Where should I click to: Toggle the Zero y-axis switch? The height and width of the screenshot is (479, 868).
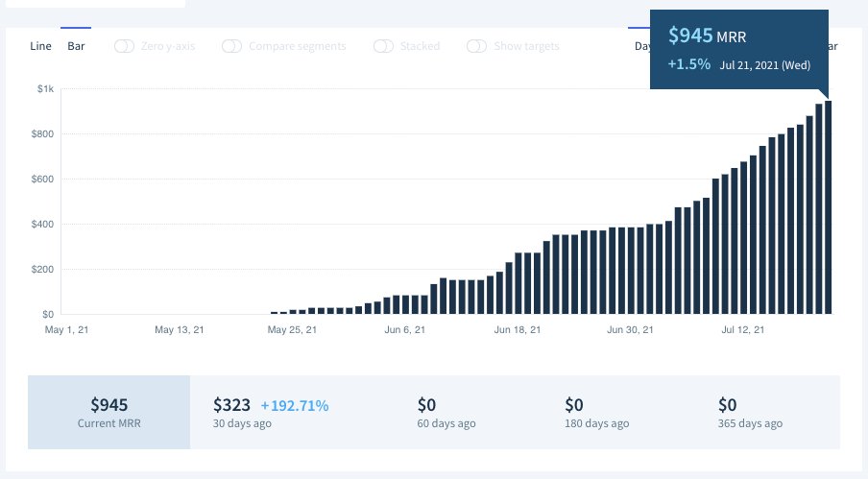tap(124, 46)
